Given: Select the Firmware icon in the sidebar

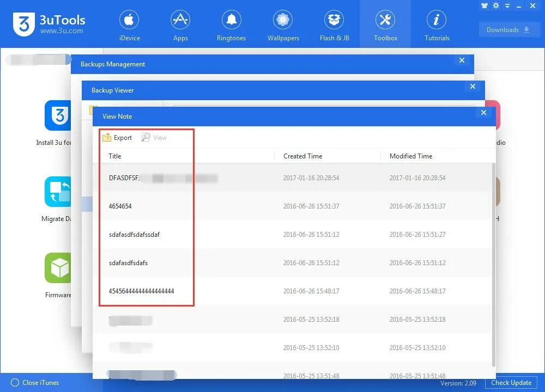Looking at the screenshot, I should point(58,267).
